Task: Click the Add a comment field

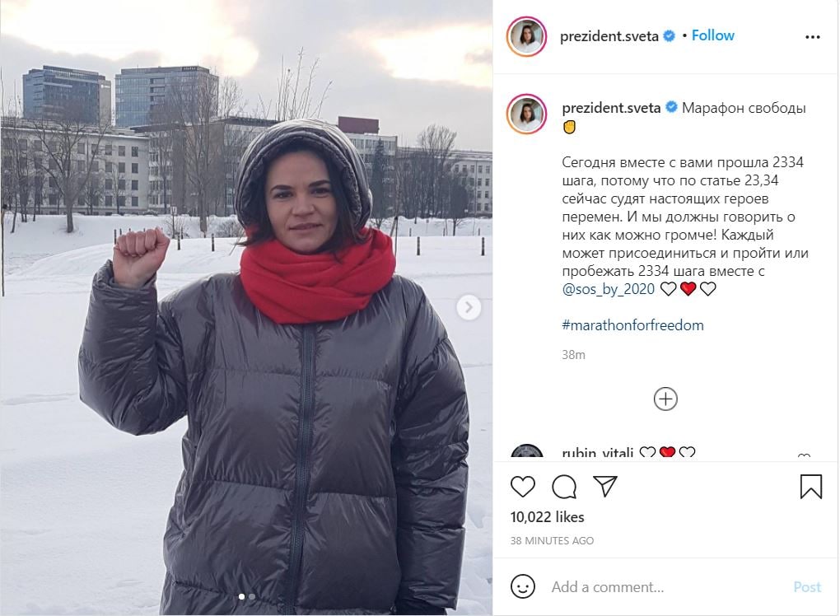Action: [665, 587]
